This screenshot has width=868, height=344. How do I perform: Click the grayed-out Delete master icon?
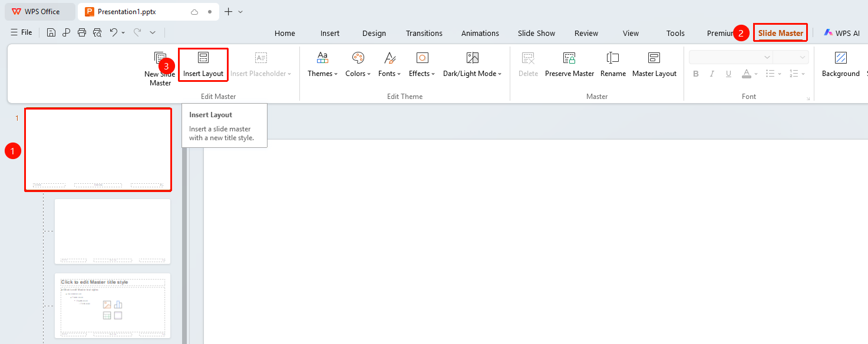(x=528, y=58)
